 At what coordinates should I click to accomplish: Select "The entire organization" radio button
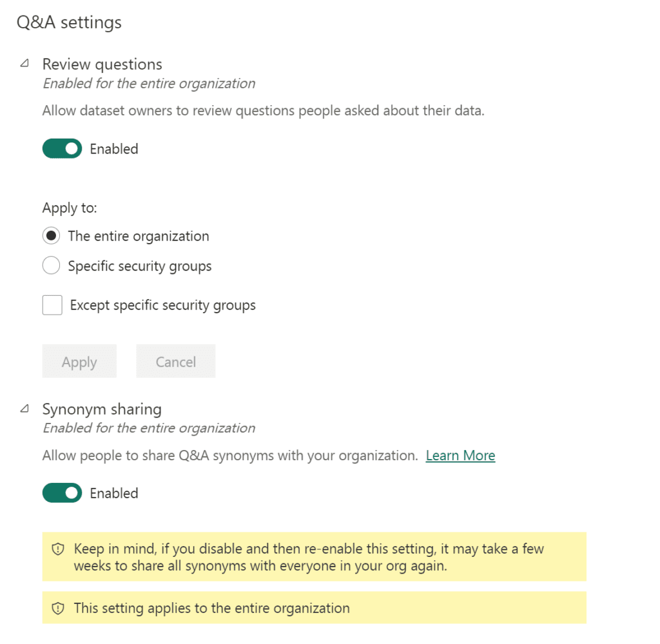click(x=52, y=236)
